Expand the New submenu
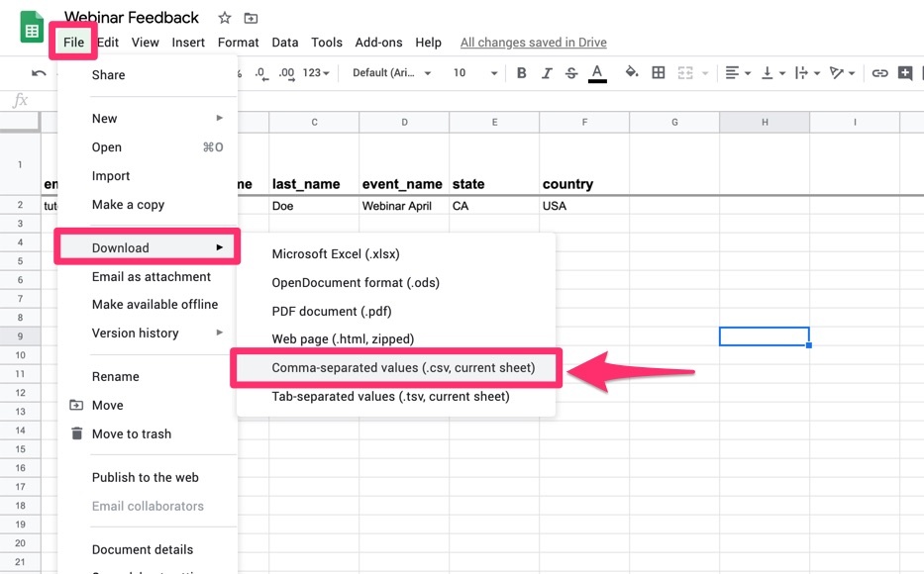 148,119
